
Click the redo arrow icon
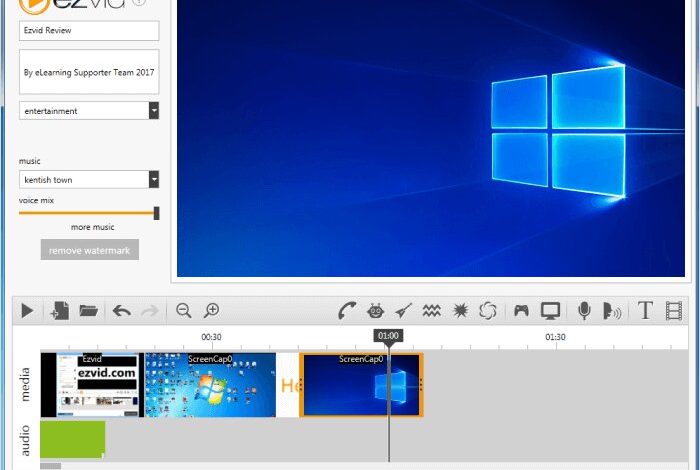[x=150, y=311]
